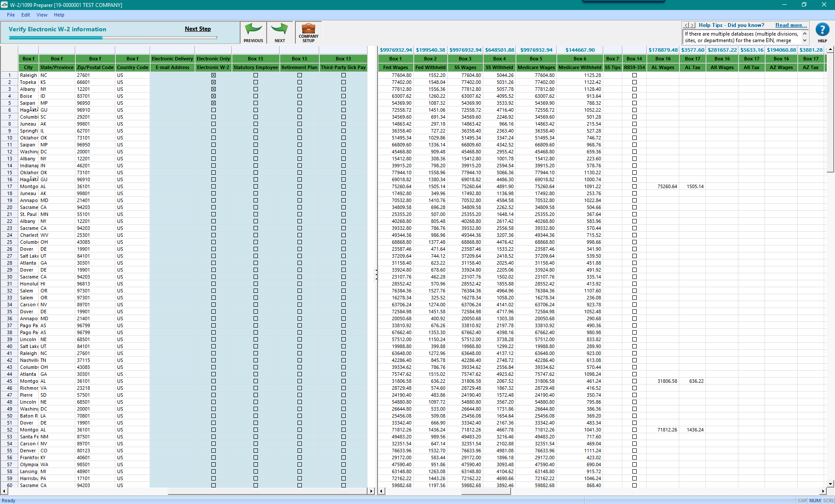835x504 pixels.
Task: Open the File menu
Action: click(x=11, y=15)
